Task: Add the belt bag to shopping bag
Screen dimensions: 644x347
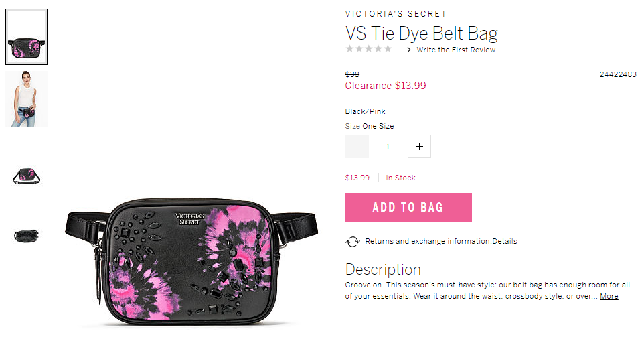Action: coord(408,207)
